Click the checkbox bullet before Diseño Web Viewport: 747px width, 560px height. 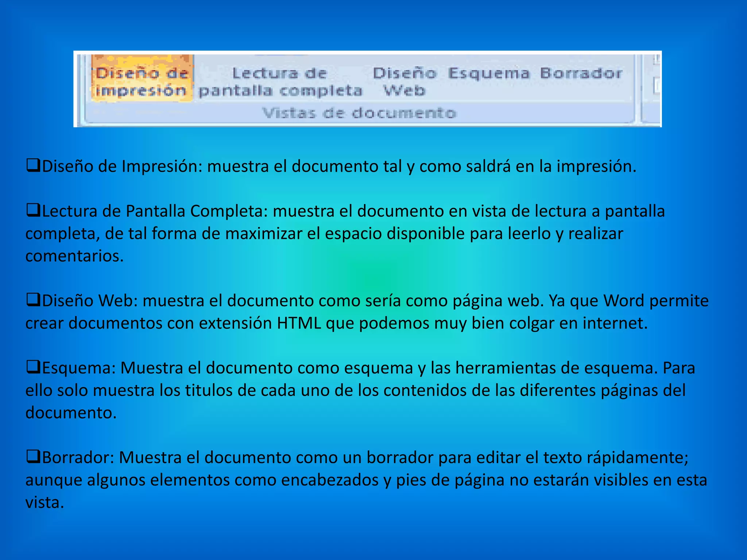pyautogui.click(x=33, y=300)
